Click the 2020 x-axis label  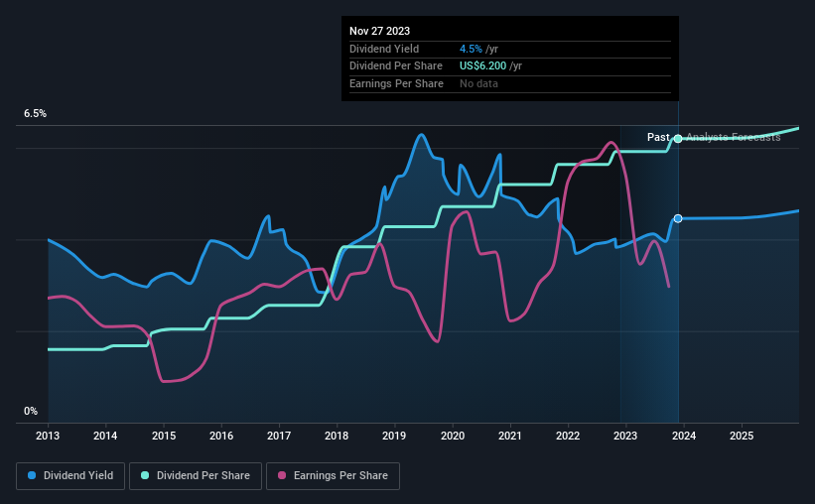[453, 436]
